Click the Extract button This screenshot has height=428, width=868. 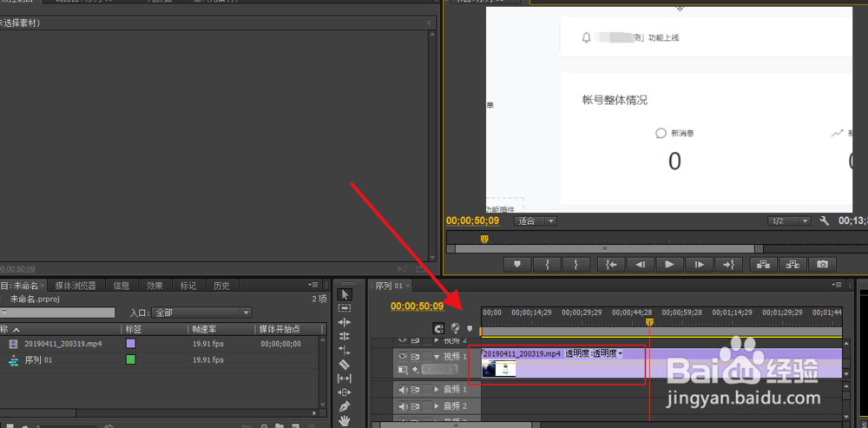click(792, 265)
